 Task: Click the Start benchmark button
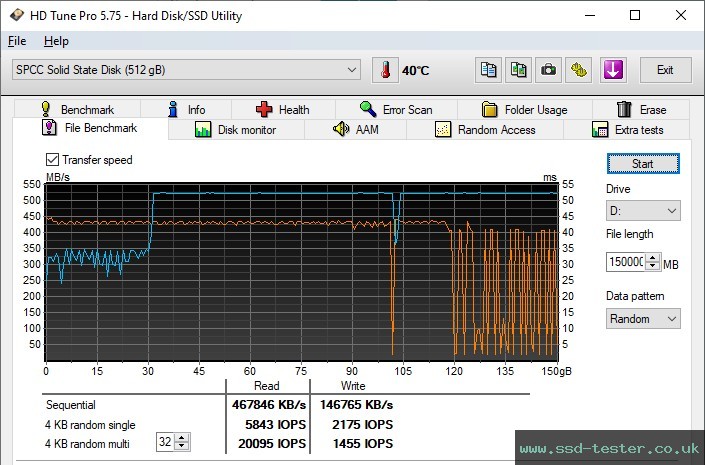coord(643,164)
